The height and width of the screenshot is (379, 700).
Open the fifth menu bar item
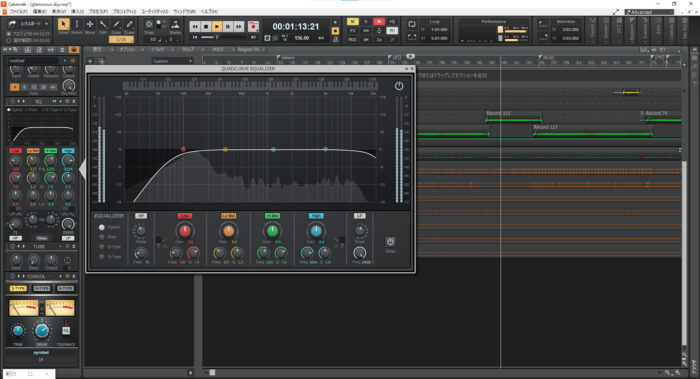(x=98, y=11)
